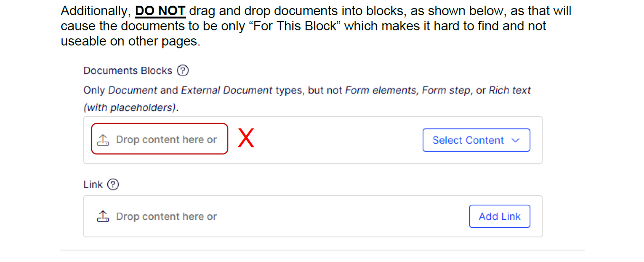Click the horizontal divider line below Link
The image size is (644, 262).
(323, 250)
